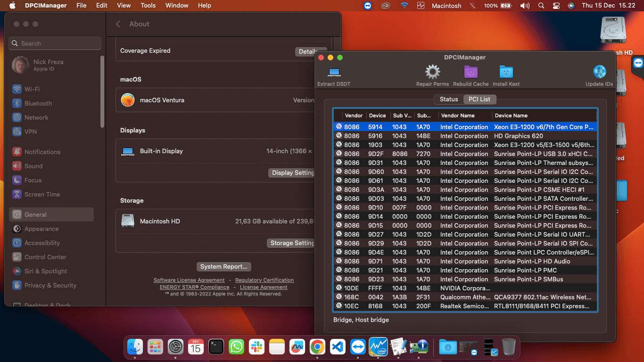Sort by the Vendor Name column header
This screenshot has height=362, width=644.
pyautogui.click(x=465, y=115)
